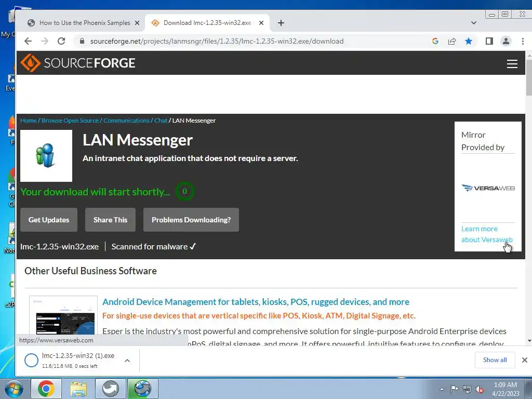Click the lmc-1.2.35-win32.exe file name text

pos(59,247)
